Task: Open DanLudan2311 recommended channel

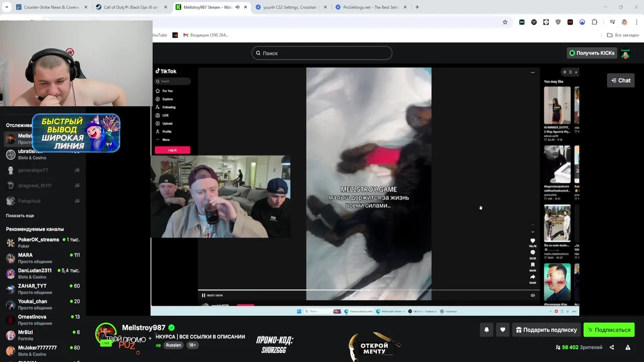Action: point(43,274)
